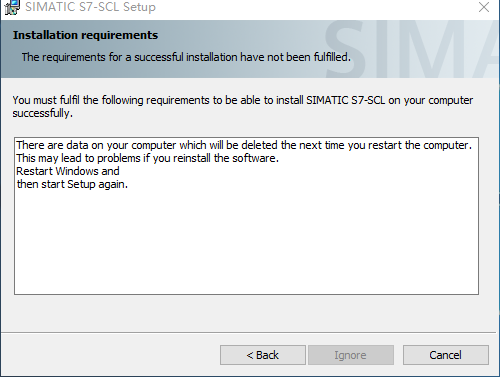Click 'There are data on your computer' line

coord(244,145)
